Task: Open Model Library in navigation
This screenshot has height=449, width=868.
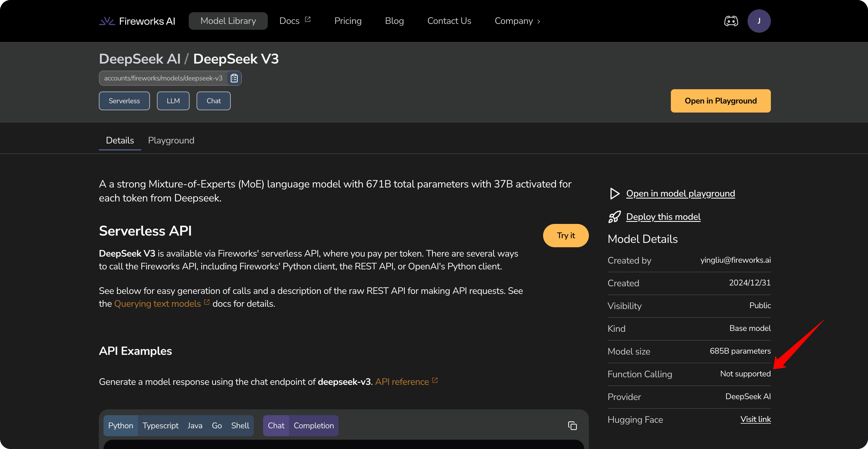Action: click(x=228, y=21)
